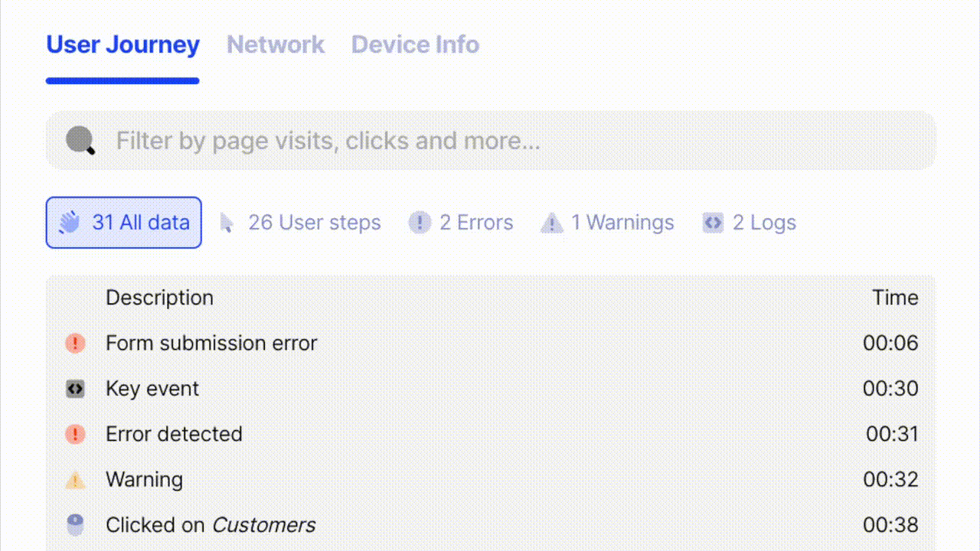Click the hand icon inside the All data chip

click(x=69, y=222)
